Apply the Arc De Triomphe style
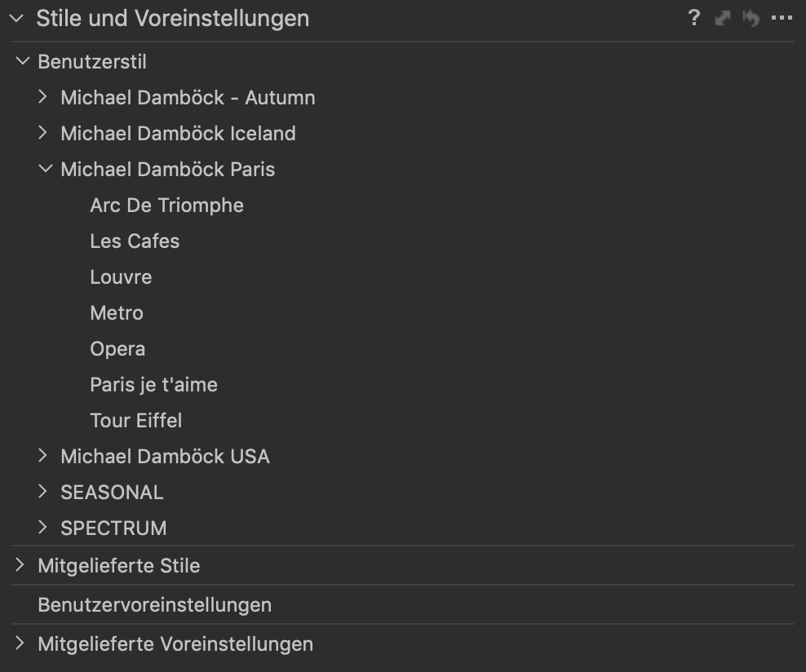Screen dimensions: 806x672 point(166,206)
